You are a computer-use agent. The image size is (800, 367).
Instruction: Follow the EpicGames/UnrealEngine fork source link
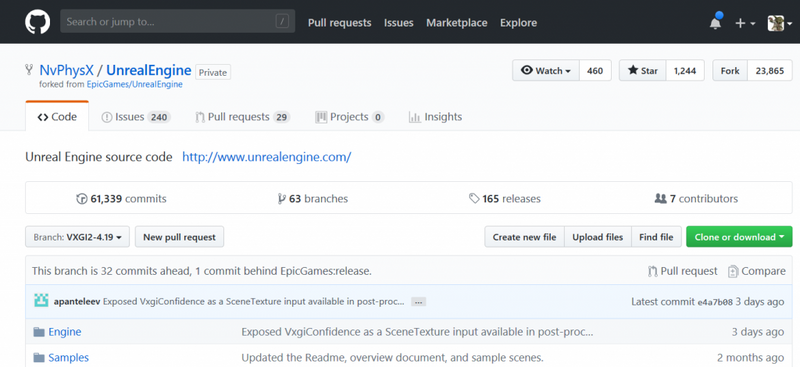134,84
